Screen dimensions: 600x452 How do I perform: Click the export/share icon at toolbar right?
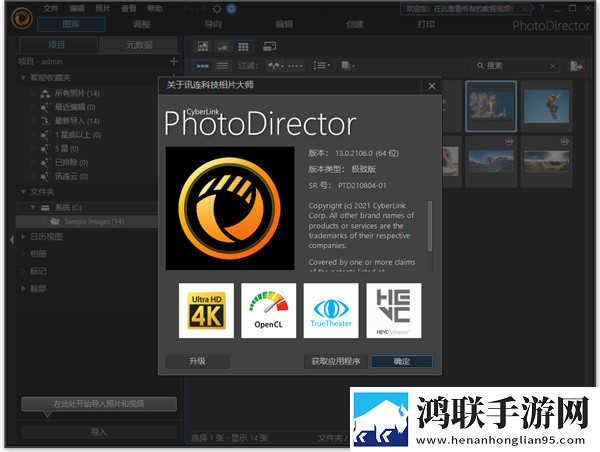pos(576,66)
